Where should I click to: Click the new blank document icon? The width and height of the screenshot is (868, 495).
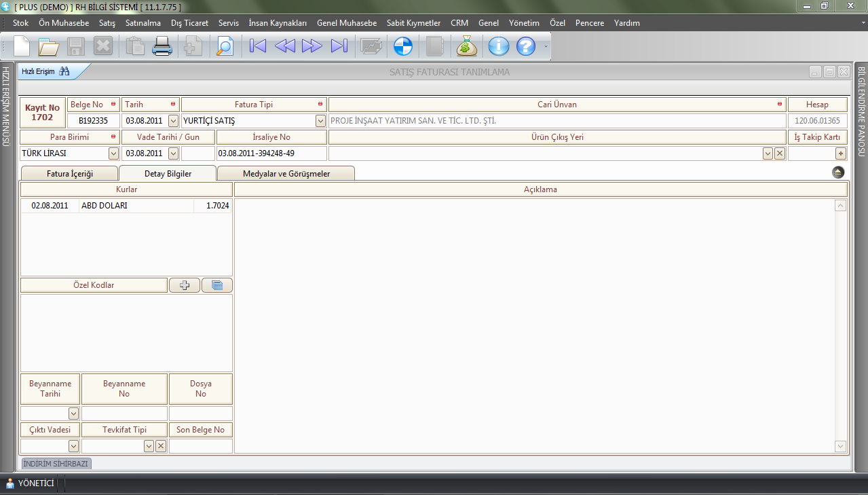(x=22, y=46)
